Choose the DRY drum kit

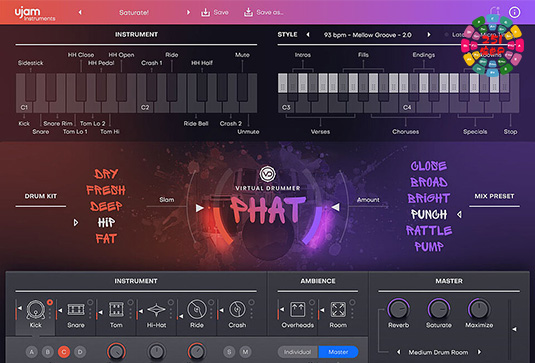106,174
